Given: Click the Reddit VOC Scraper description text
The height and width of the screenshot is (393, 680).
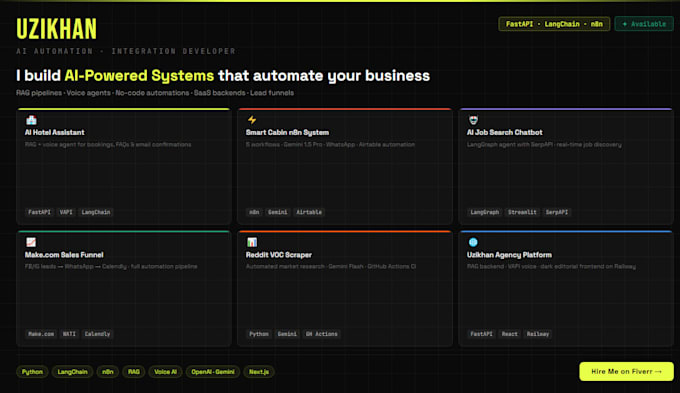Looking at the screenshot, I should [x=331, y=266].
